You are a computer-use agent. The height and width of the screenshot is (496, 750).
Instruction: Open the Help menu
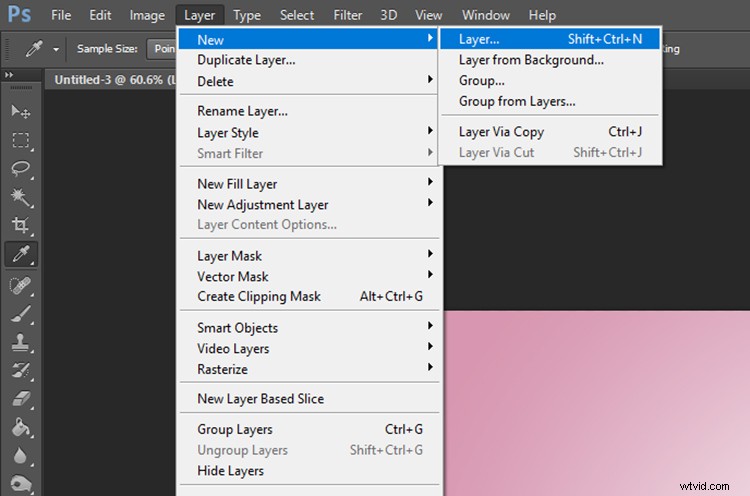pyautogui.click(x=542, y=15)
